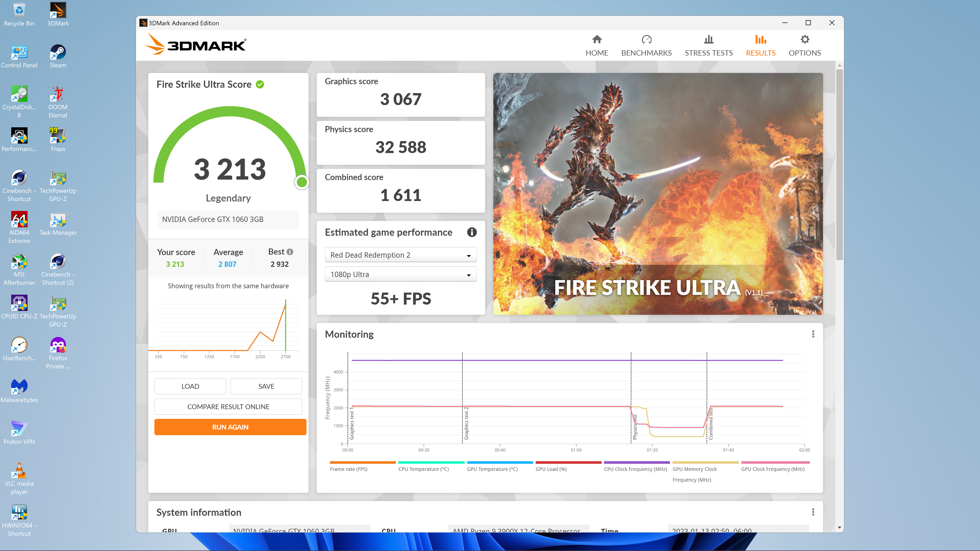980x551 pixels.
Task: Click the Combined score value 1 611
Action: pos(401,195)
